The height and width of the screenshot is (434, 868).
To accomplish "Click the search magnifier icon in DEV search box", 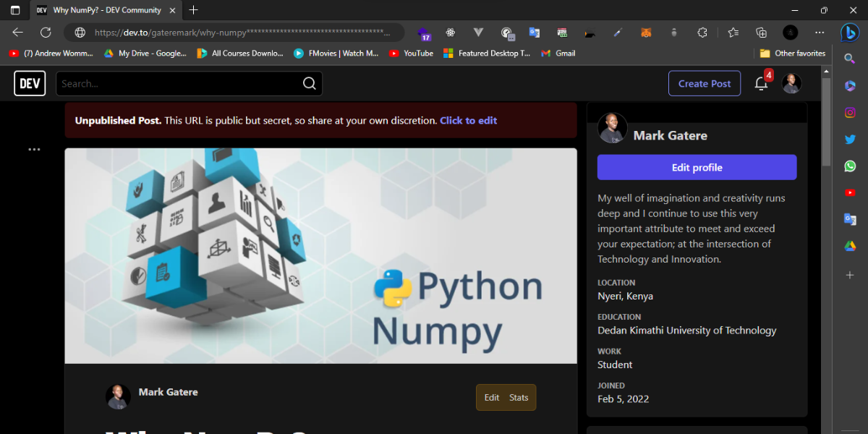I will [309, 83].
